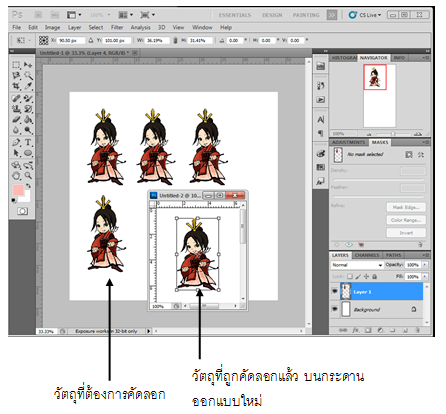Hide the Background layer eye icon
The width and height of the screenshot is (446, 414).
335,309
